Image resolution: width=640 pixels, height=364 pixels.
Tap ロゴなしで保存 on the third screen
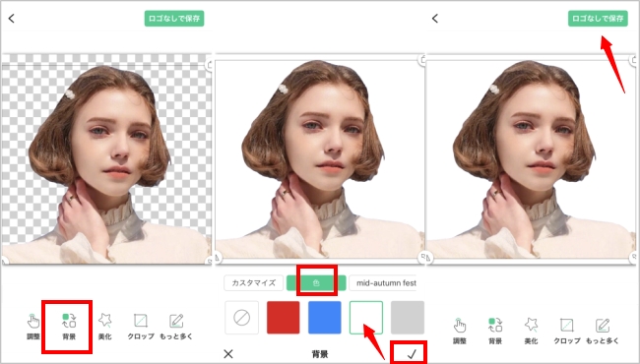(598, 19)
